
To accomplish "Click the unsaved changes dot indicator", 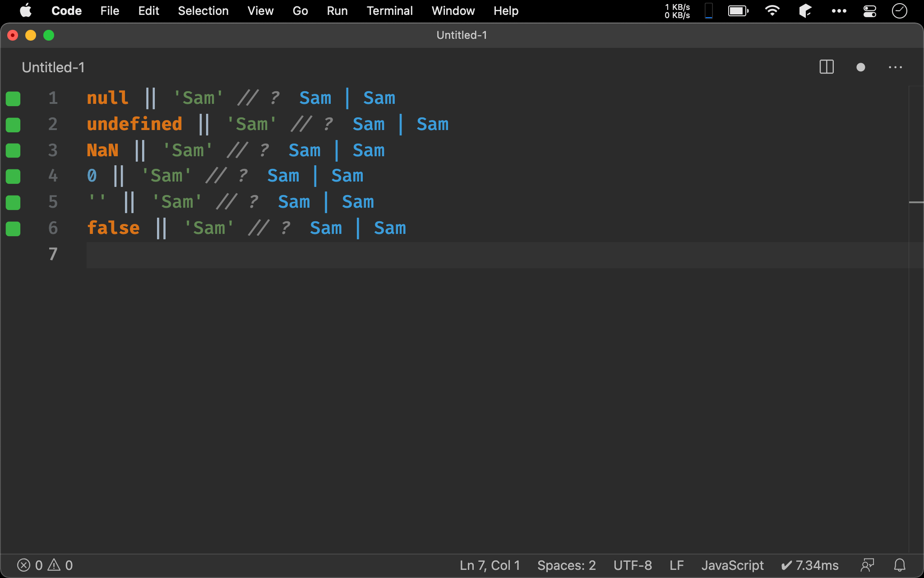I will point(860,67).
